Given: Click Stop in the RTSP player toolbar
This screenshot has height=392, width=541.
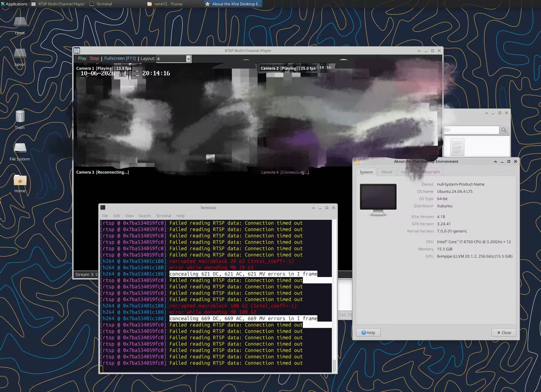Looking at the screenshot, I should [94, 58].
